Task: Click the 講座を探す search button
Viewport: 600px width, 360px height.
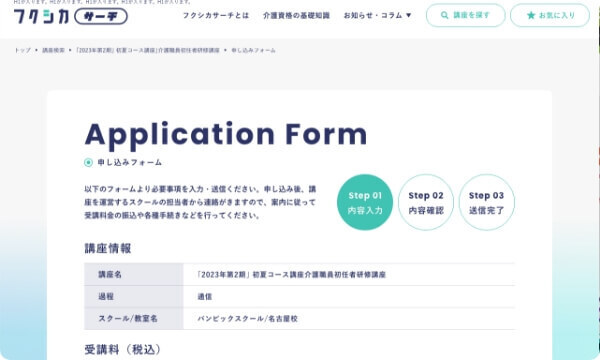Action: coord(466,15)
